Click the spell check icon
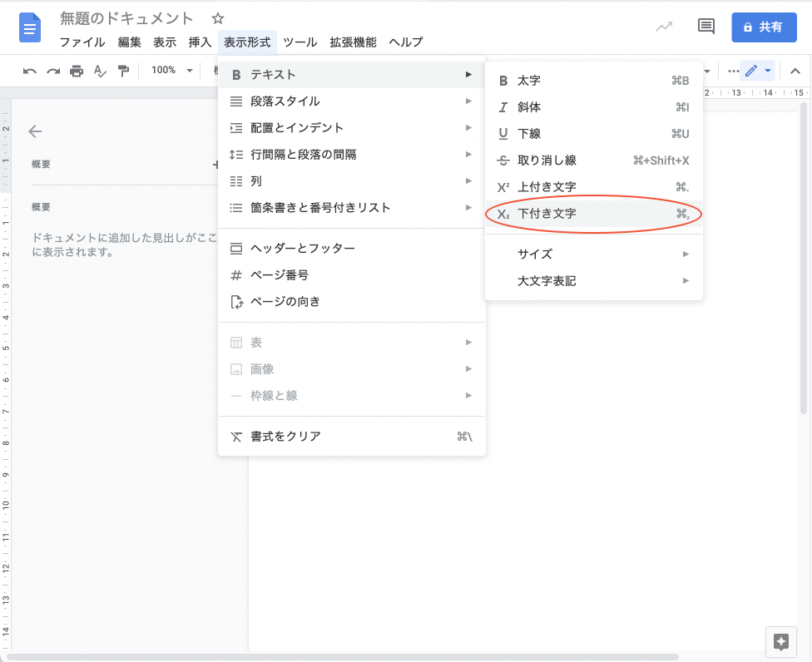This screenshot has width=812, height=662. tap(100, 72)
